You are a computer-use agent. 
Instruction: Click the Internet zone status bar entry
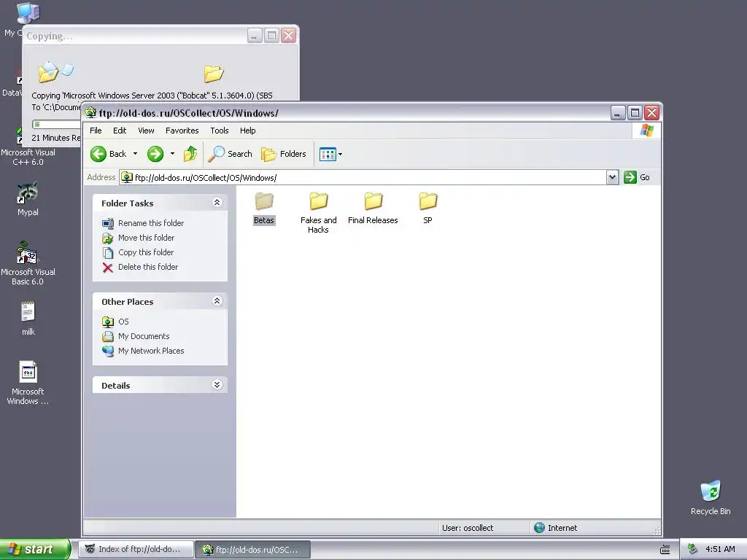pyautogui.click(x=556, y=528)
